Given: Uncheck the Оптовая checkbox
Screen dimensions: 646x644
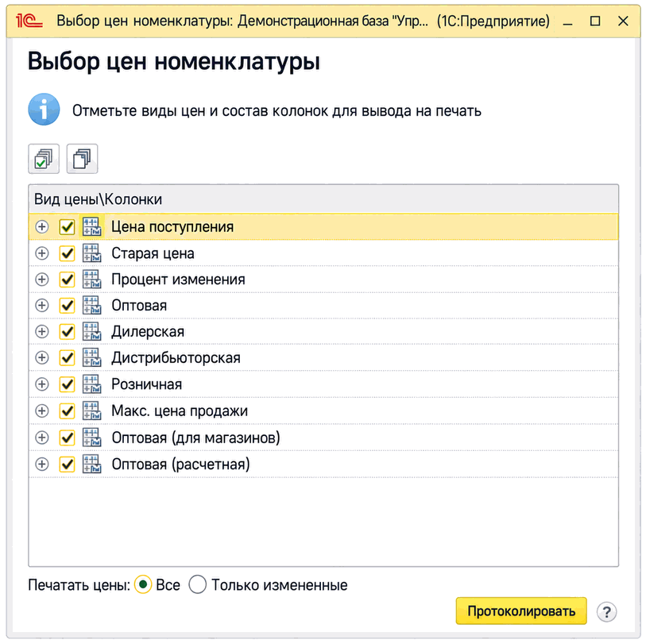Looking at the screenshot, I should (x=67, y=306).
